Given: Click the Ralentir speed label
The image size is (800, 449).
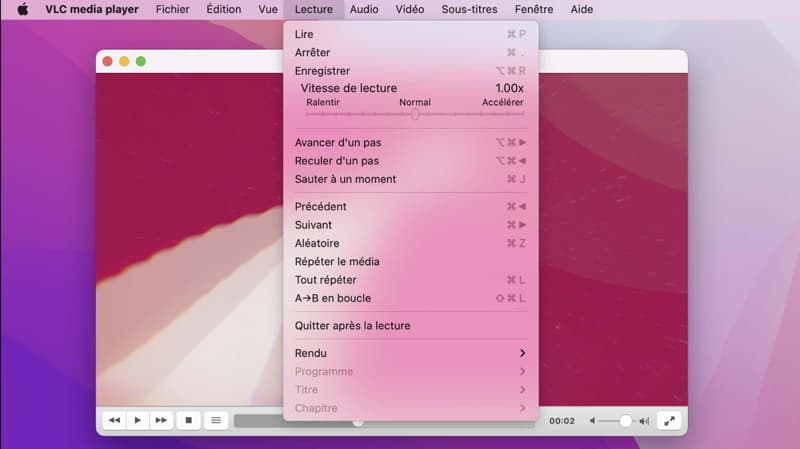Looking at the screenshot, I should pos(323,102).
